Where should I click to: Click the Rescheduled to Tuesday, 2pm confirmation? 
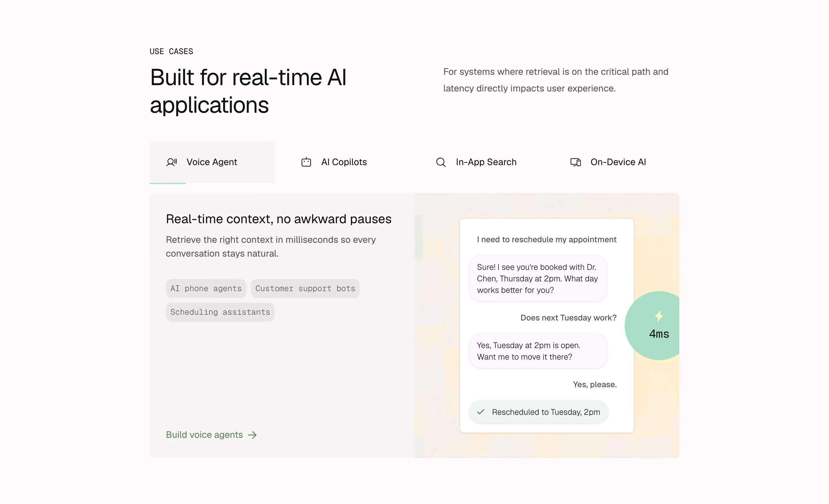[x=539, y=412]
